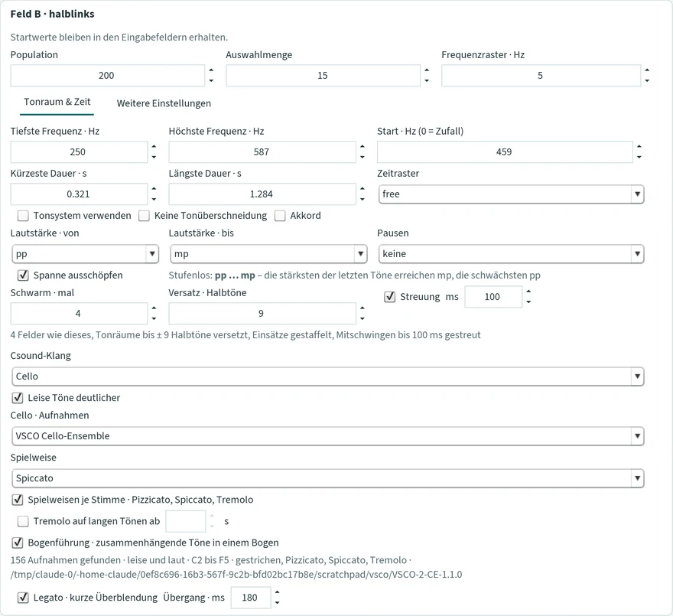Open the Zeitraster dropdown
Image resolution: width=673 pixels, height=616 pixels.
point(511,194)
